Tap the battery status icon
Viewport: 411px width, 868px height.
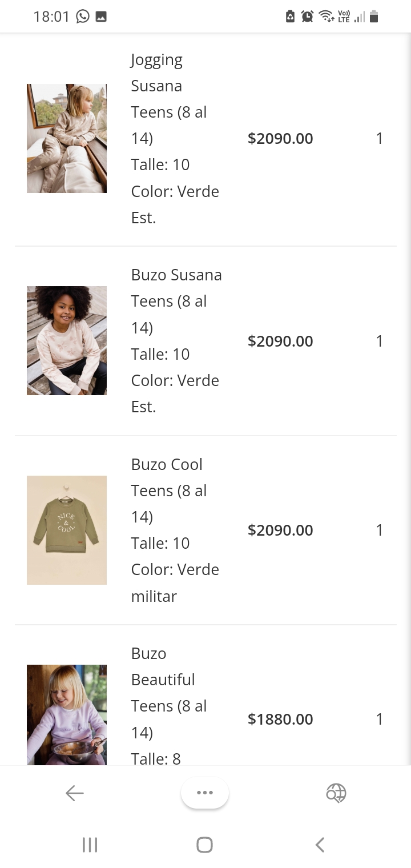(x=374, y=17)
